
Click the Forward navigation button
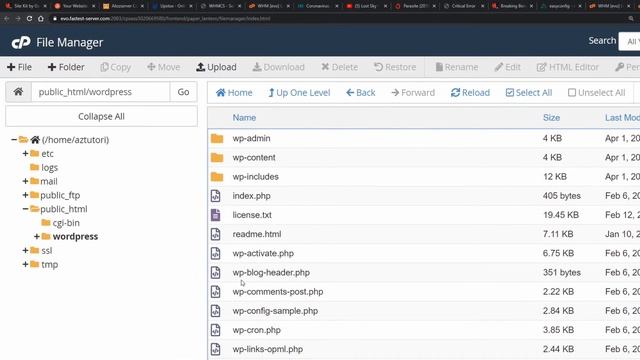click(x=413, y=93)
